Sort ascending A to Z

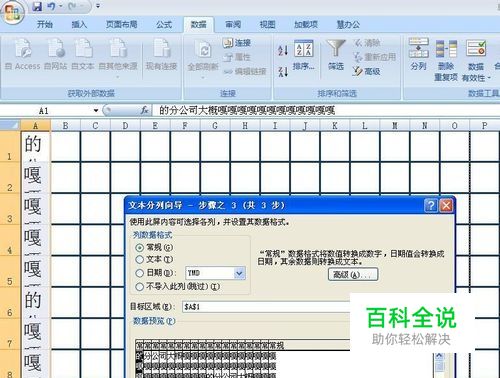pyautogui.click(x=283, y=50)
